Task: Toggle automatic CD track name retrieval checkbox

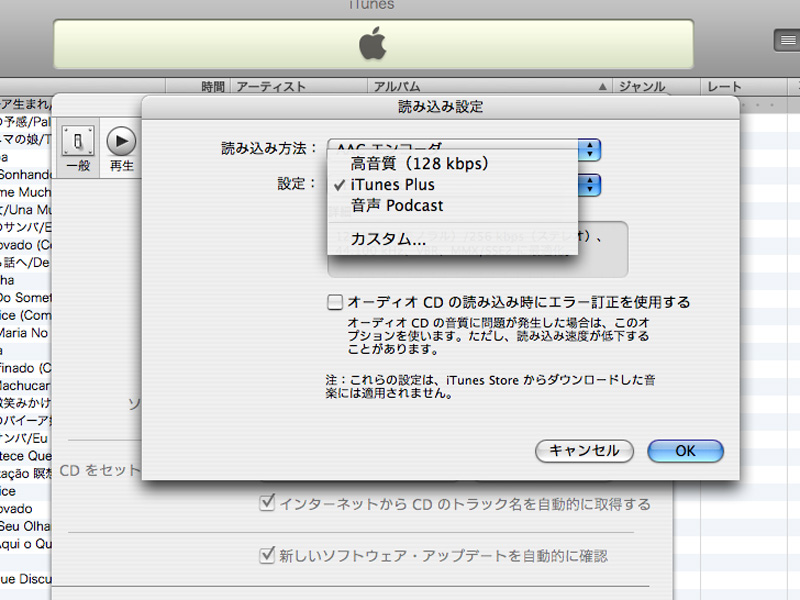Action: pyautogui.click(x=267, y=504)
